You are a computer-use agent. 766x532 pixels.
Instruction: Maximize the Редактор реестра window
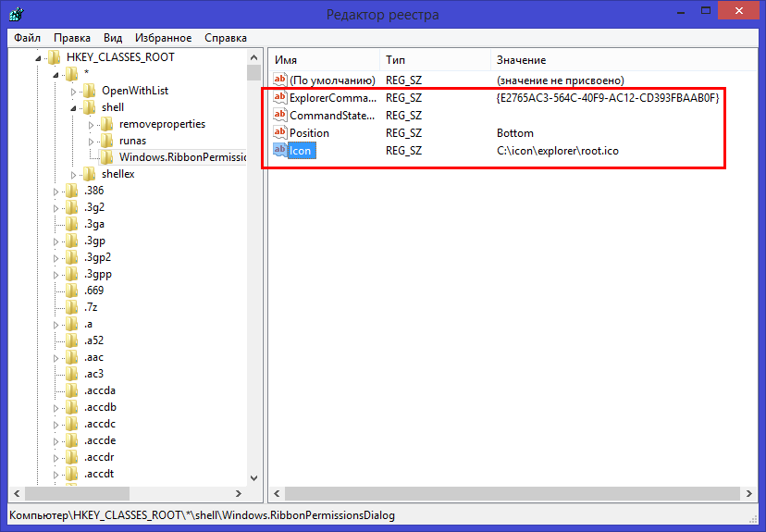[706, 10]
